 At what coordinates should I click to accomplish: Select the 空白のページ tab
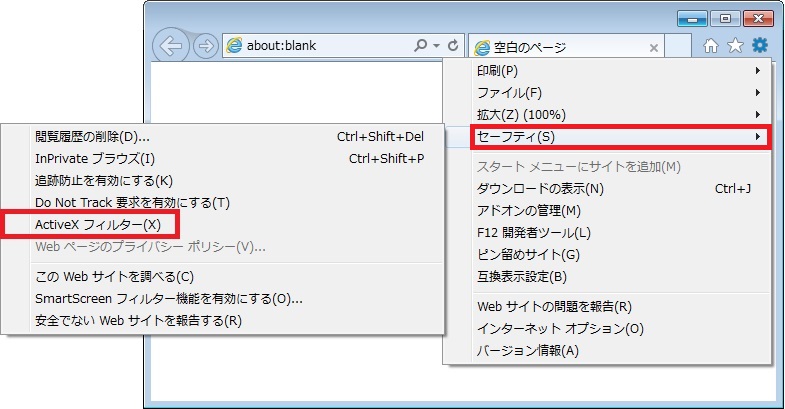pos(567,47)
